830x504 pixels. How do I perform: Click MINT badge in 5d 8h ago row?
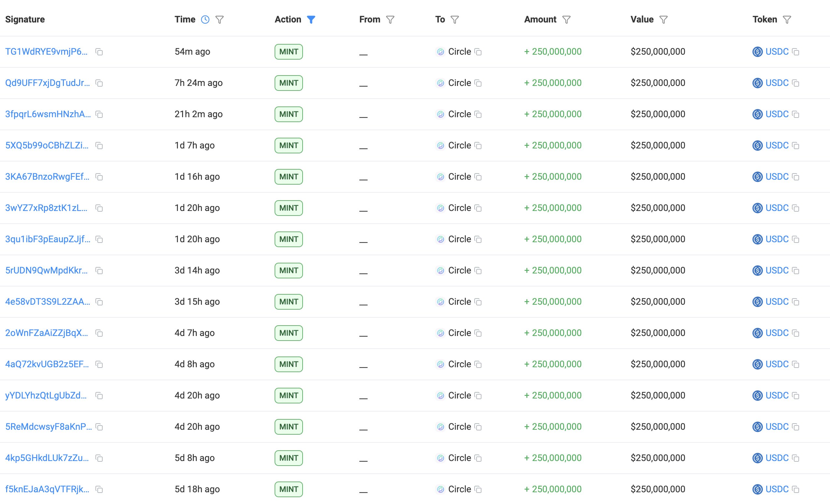coord(289,458)
